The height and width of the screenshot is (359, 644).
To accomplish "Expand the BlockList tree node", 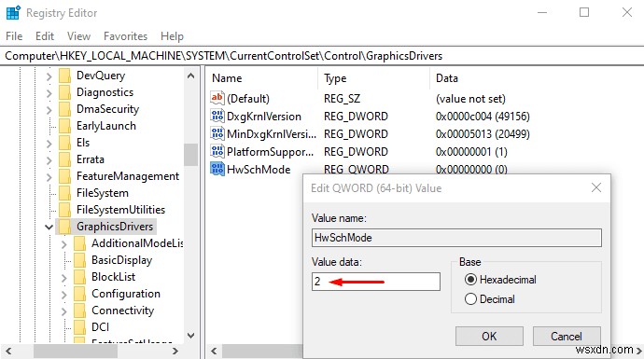I will coord(64,278).
